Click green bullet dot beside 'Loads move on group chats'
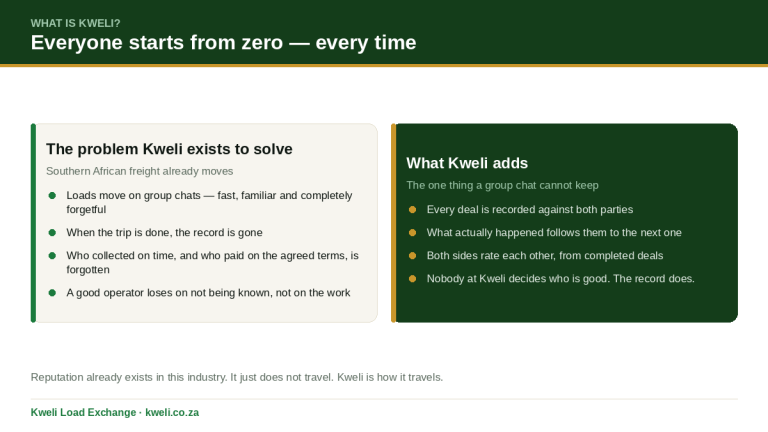The width and height of the screenshot is (768, 432). click(x=52, y=195)
